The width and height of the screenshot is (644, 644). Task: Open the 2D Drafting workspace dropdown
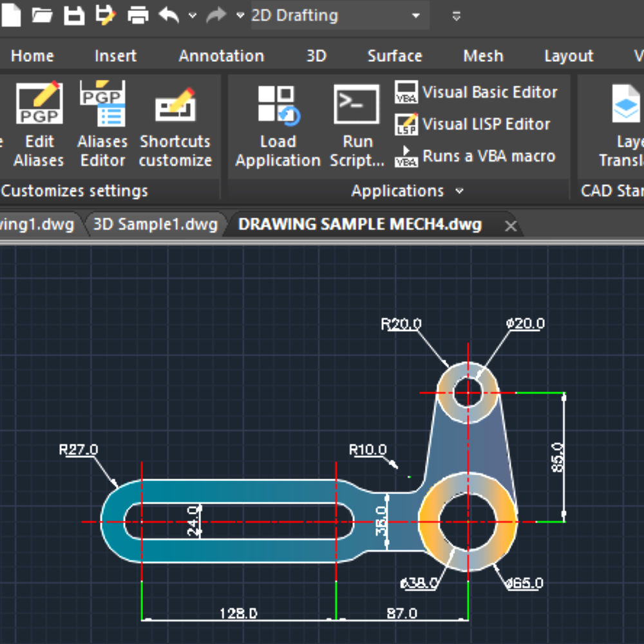point(415,15)
